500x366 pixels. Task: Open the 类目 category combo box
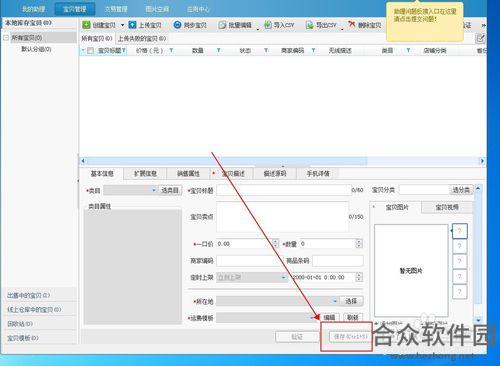pyautogui.click(x=130, y=190)
